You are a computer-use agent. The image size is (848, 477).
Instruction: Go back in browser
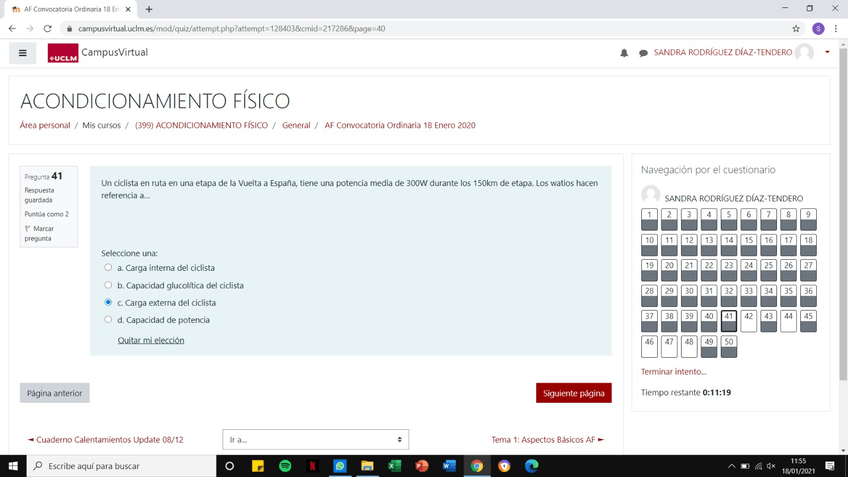tap(12, 29)
